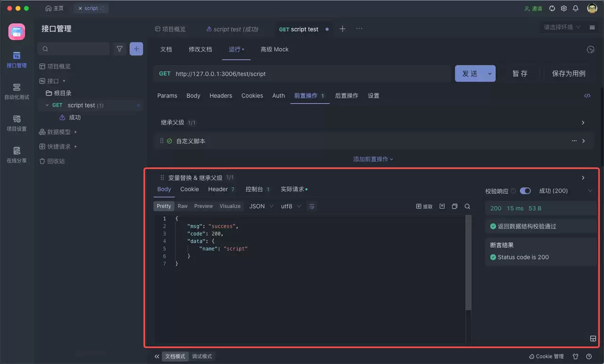This screenshot has height=364, width=604.
Task: Expand the 继承父级 row chevron
Action: tap(583, 123)
